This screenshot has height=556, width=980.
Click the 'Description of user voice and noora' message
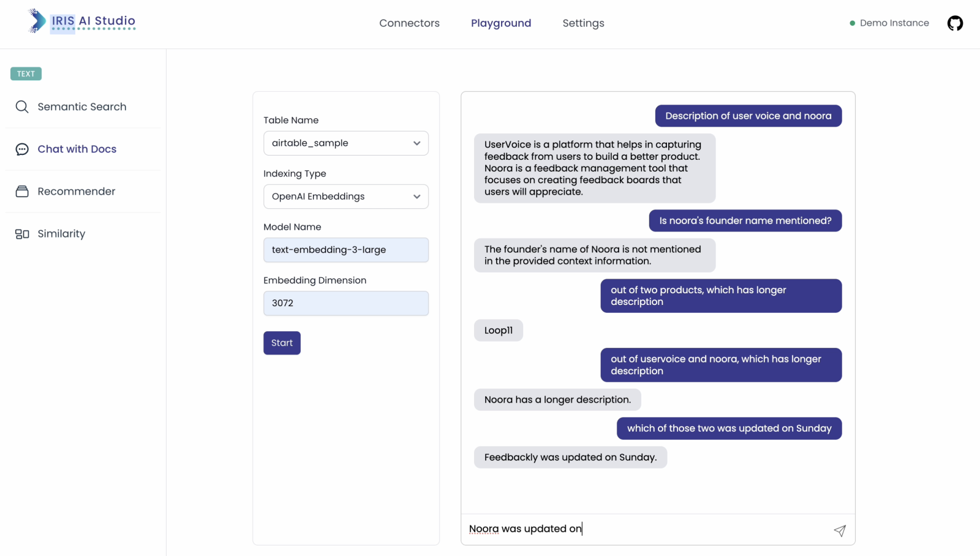point(748,116)
